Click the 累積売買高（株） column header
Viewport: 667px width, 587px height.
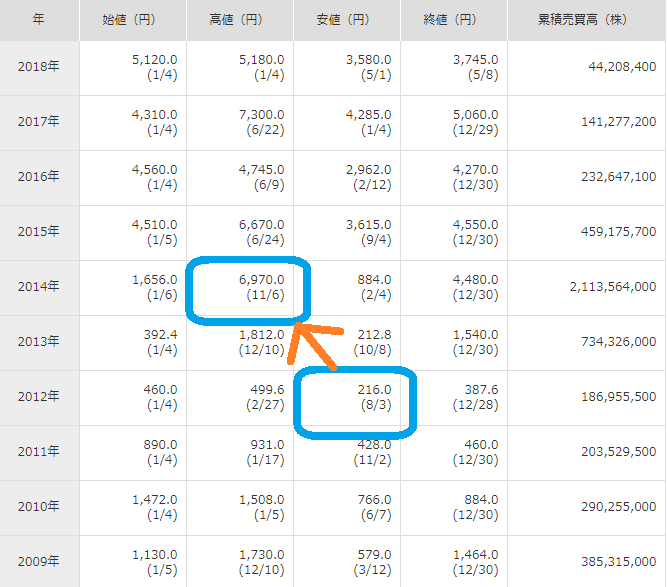(x=585, y=19)
